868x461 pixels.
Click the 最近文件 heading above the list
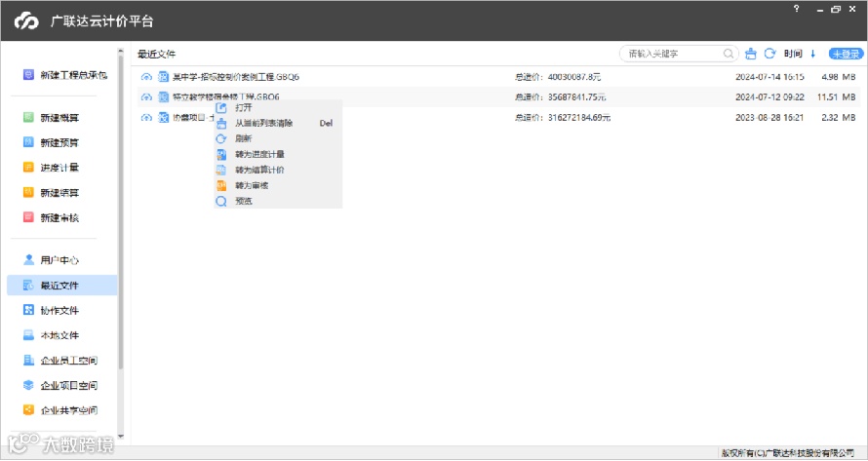[157, 54]
